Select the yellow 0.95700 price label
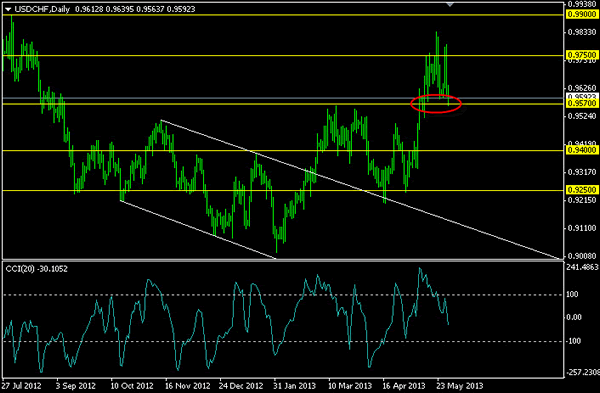The width and height of the screenshot is (600, 393). 582,103
